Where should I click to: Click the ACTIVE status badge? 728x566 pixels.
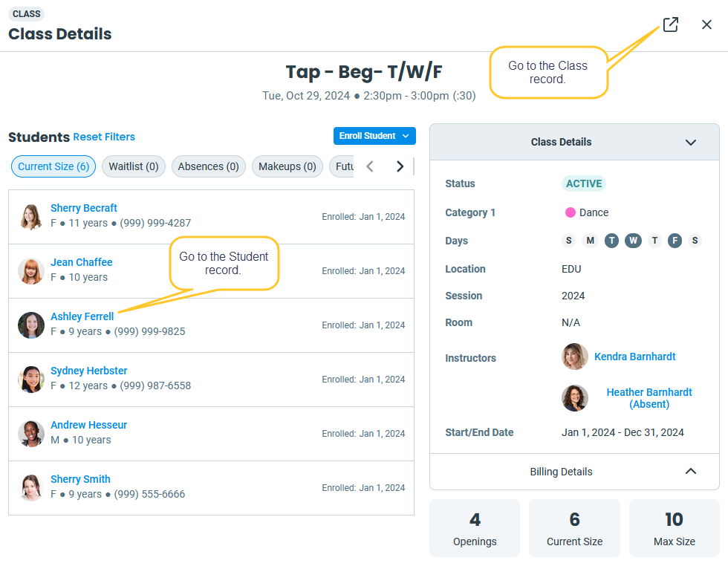(584, 183)
